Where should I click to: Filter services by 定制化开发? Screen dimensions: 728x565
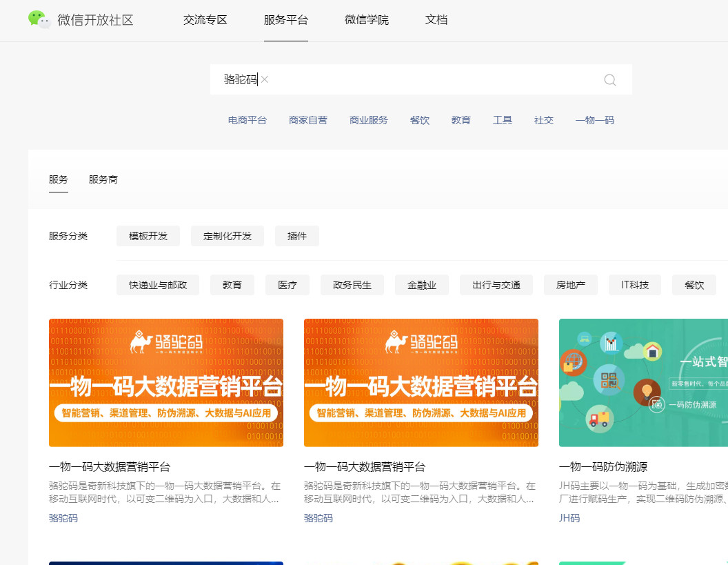228,236
